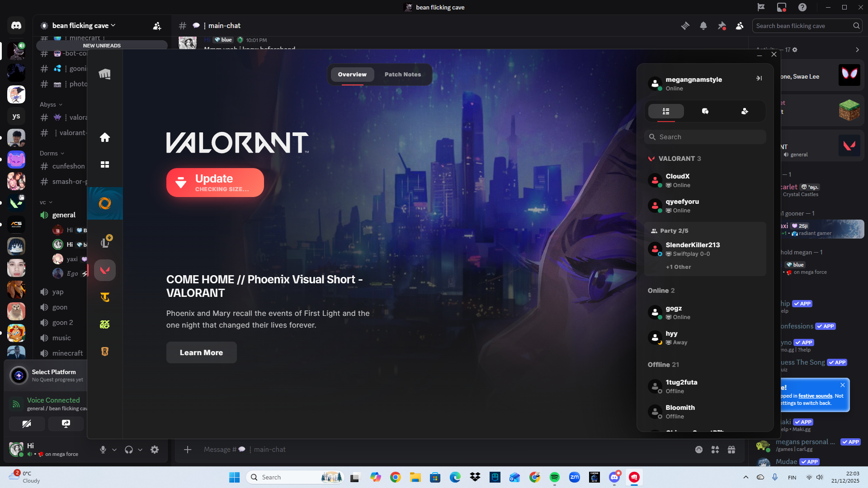The height and width of the screenshot is (488, 868).
Task: Toggle camera in the Voice Connected panel
Action: tap(27, 424)
